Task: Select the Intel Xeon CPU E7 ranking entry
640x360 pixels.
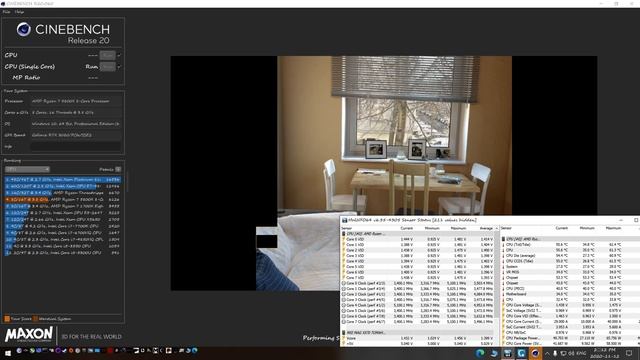Action: point(62,186)
